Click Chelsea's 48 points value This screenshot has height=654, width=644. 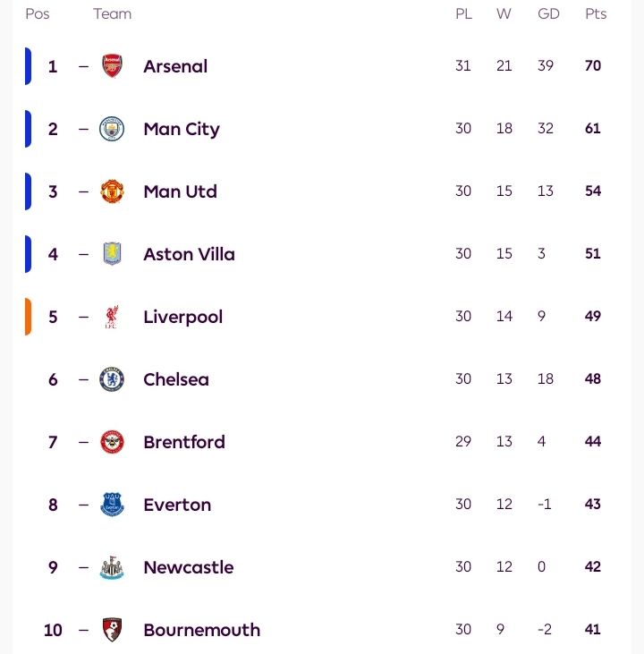pos(593,379)
